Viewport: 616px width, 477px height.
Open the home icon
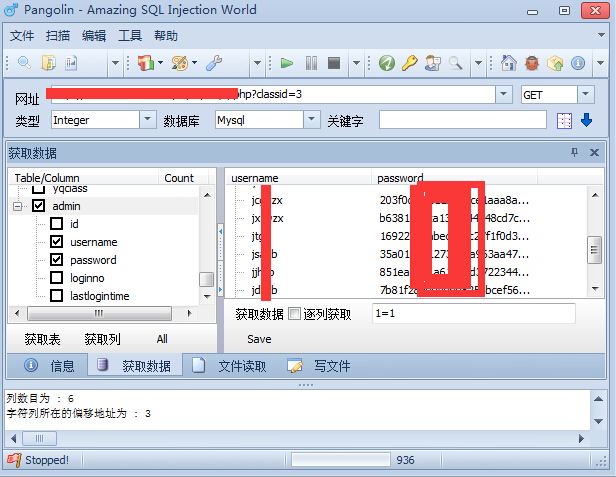509,63
